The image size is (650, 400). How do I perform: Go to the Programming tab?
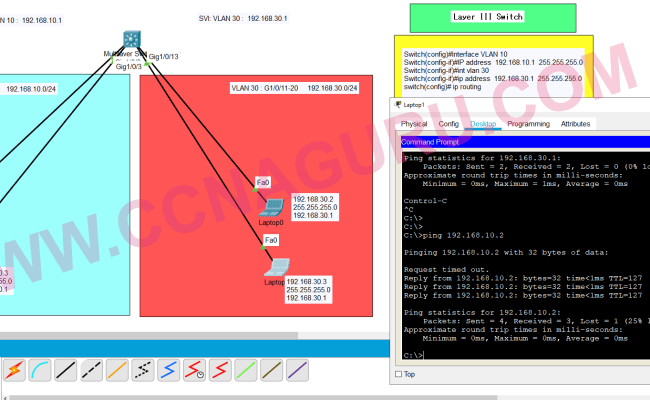(x=529, y=124)
